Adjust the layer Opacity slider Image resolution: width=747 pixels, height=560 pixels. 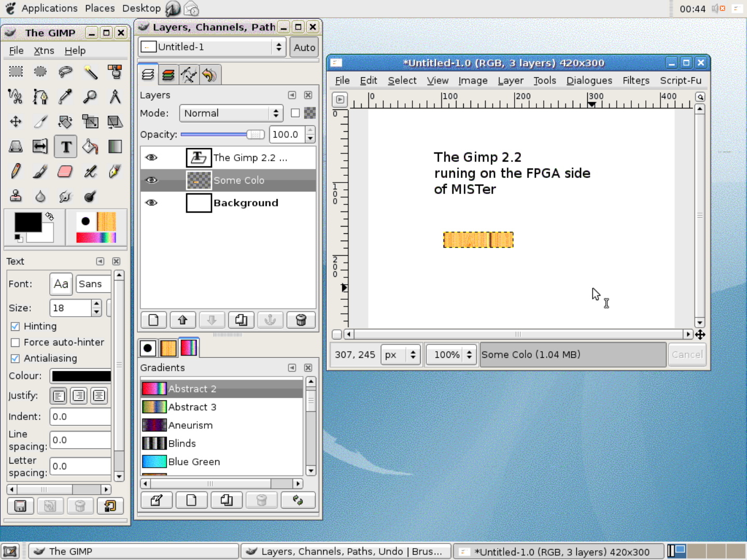coord(223,134)
